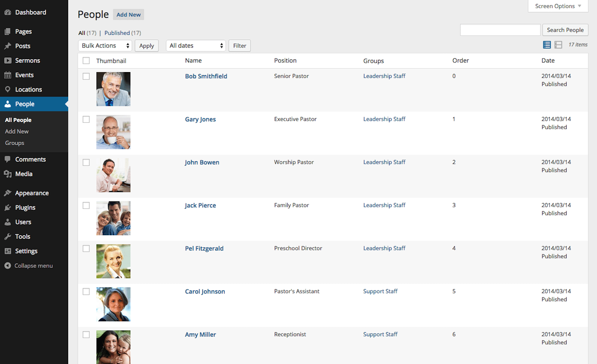The width and height of the screenshot is (597, 364).
Task: Click the Collapse menu label
Action: point(33,266)
